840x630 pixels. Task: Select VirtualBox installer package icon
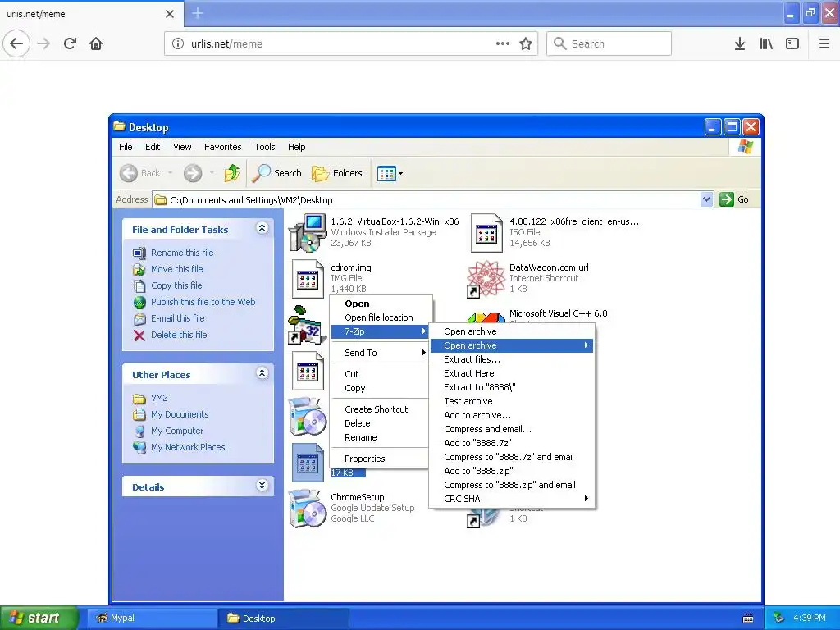308,232
